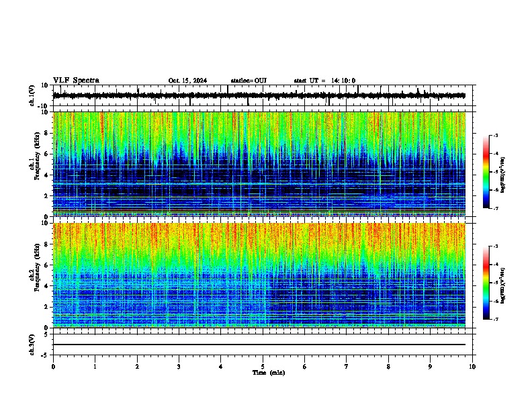This screenshot has width=532, height=411.
Task: Click the "ch.3(V)" axis label
Action: pyautogui.click(x=32, y=345)
